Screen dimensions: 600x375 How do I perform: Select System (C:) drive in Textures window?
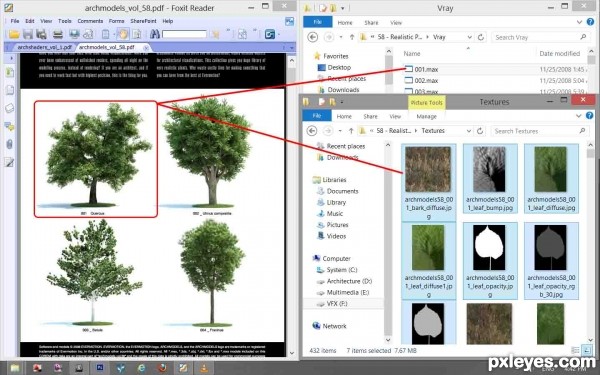tap(337, 270)
